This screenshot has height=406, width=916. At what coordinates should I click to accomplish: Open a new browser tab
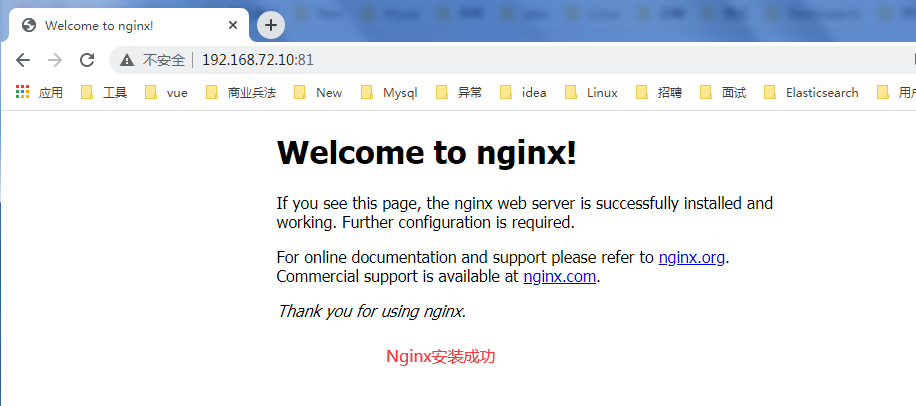click(x=270, y=25)
